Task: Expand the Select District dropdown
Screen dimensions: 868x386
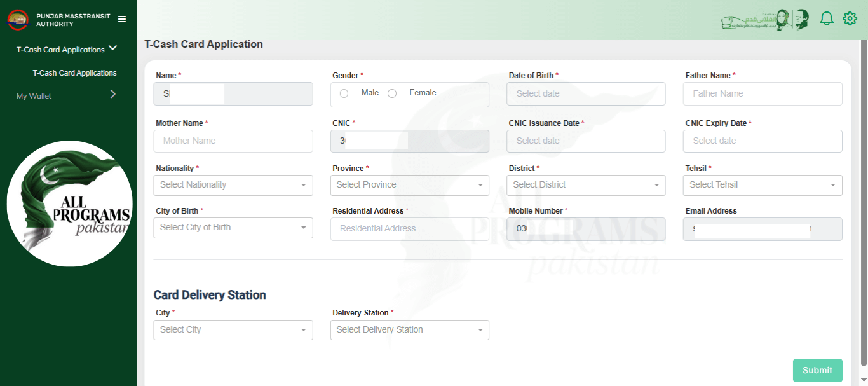Action: click(x=585, y=185)
